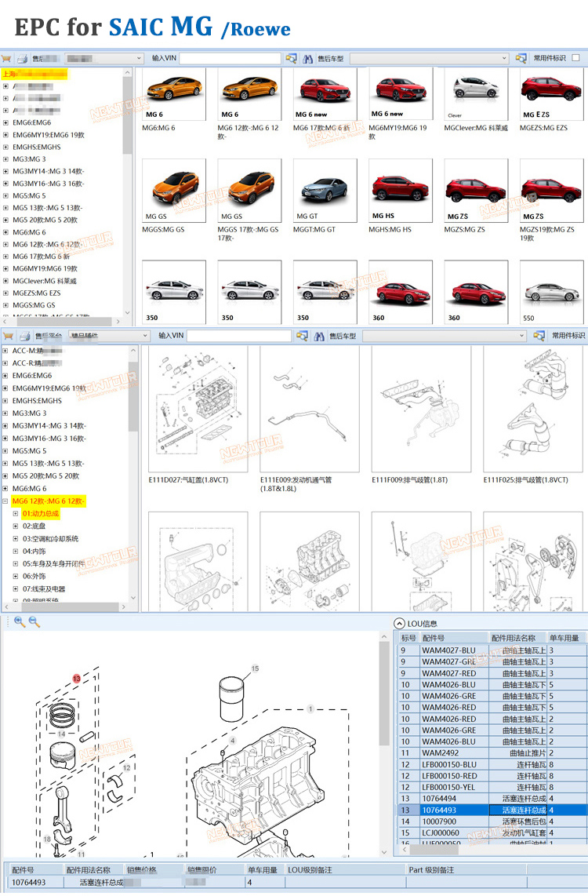Click the zoom out magnifier icon
Screen dimensions: 588x896
(34, 621)
